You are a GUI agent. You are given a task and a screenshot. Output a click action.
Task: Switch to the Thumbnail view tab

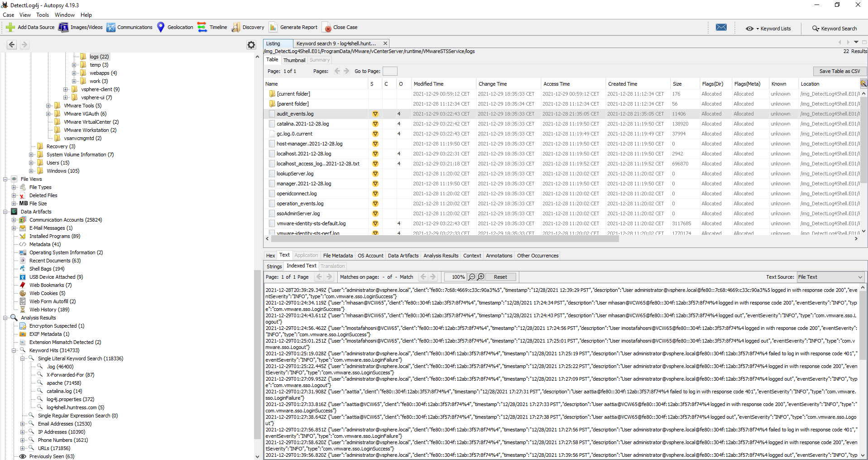pos(294,60)
